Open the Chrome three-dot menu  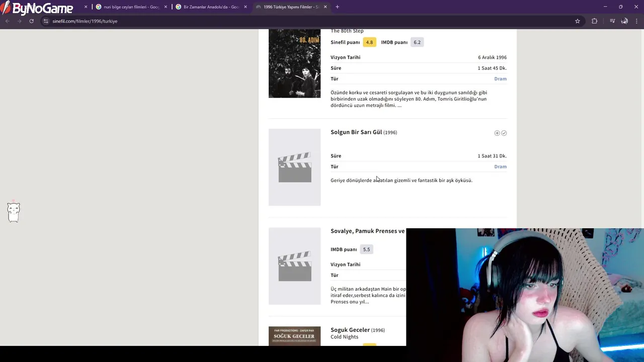click(x=637, y=21)
